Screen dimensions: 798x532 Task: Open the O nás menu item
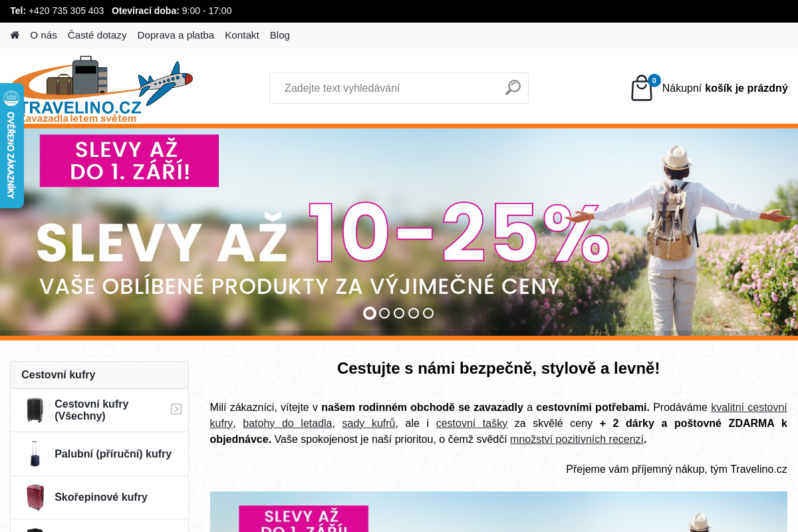43,35
